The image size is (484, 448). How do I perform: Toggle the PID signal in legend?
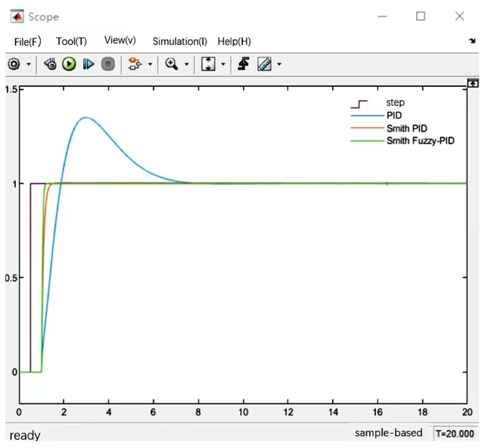pos(394,115)
